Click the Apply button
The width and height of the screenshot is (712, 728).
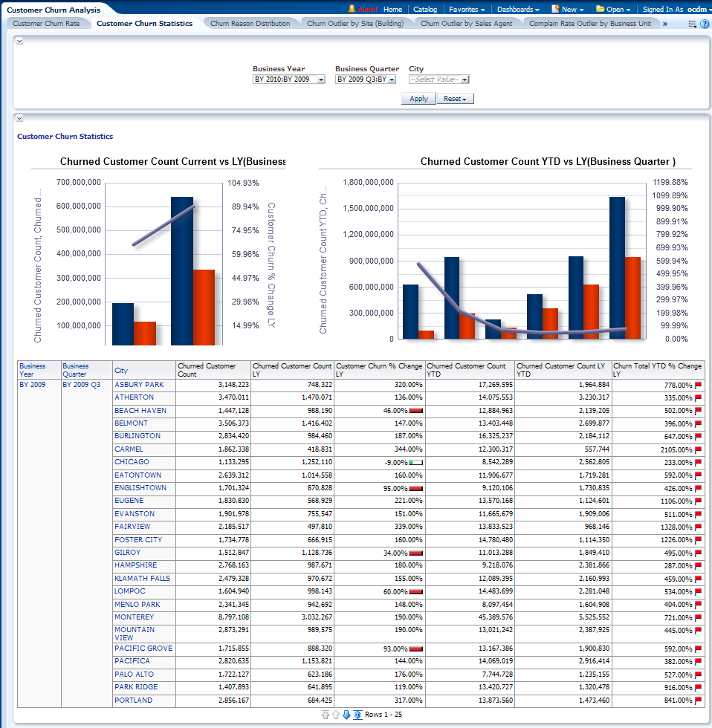point(418,99)
